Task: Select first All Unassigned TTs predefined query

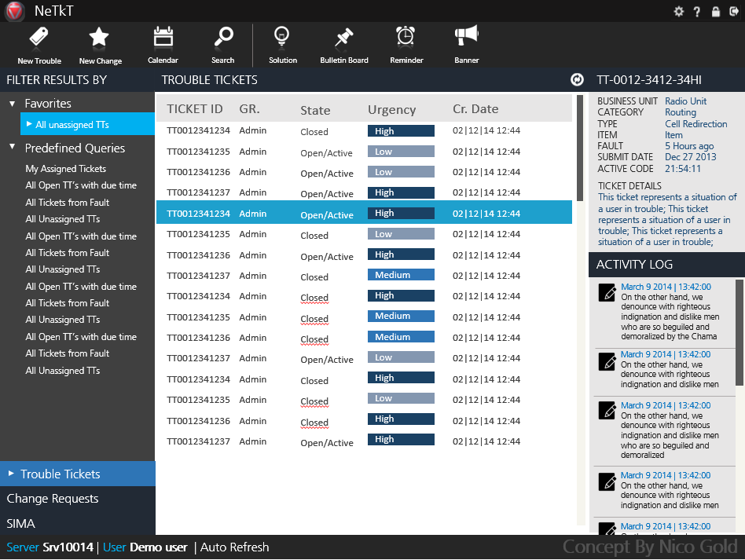Action: coord(63,219)
